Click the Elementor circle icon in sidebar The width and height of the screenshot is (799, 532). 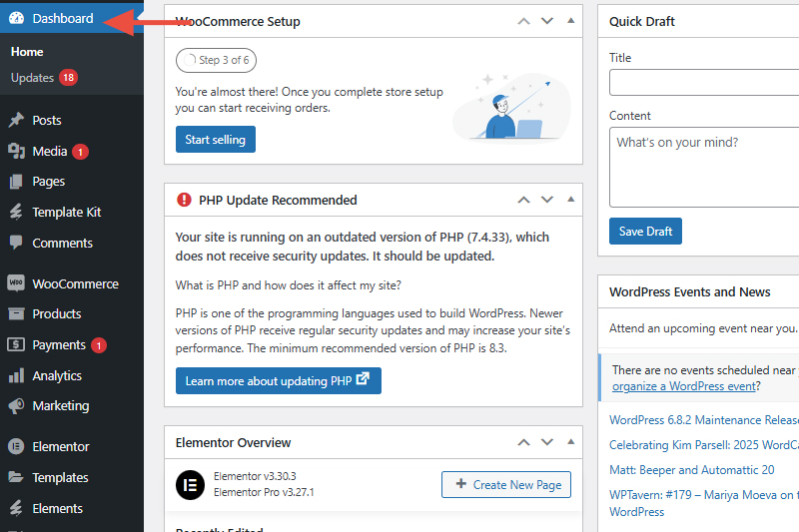(x=16, y=446)
